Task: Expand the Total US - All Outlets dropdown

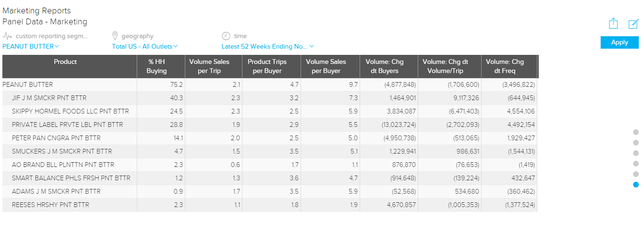Action: coord(145,46)
